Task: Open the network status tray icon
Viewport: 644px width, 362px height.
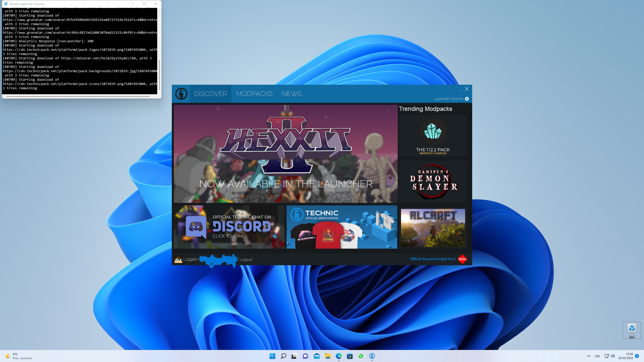Action: (x=607, y=356)
